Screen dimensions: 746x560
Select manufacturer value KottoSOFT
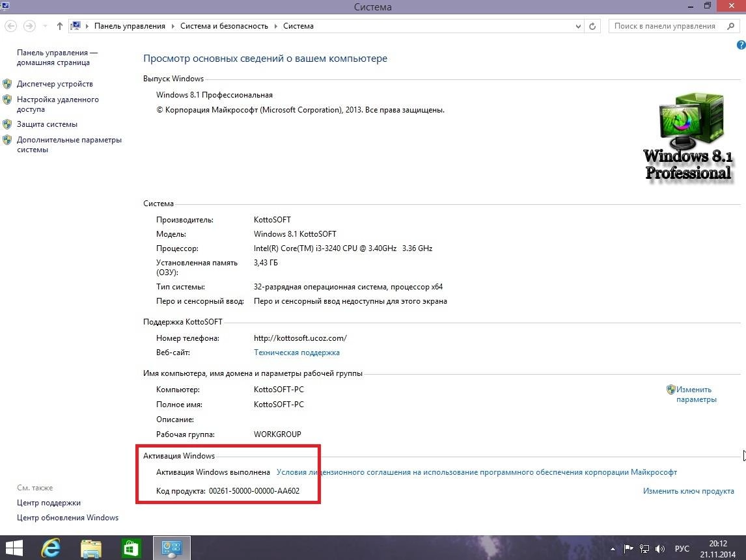click(272, 220)
